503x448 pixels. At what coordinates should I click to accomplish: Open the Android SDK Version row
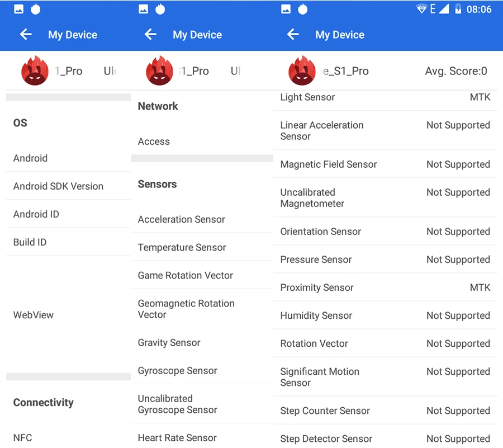click(68, 186)
